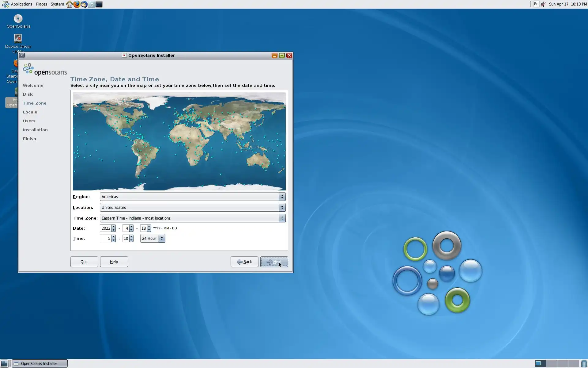Open the Time Zone Eastern Time dropdown
The image size is (588, 368).
192,218
